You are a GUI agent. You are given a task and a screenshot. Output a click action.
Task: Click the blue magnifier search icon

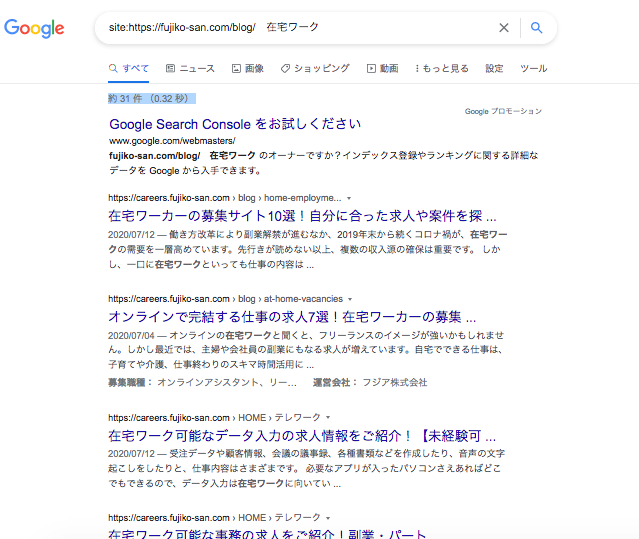pos(536,28)
